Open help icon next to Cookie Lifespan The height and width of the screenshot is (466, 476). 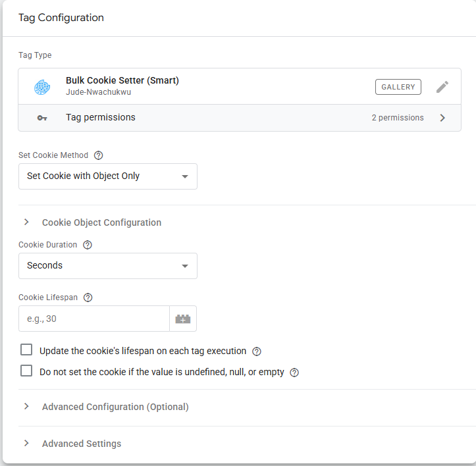88,298
